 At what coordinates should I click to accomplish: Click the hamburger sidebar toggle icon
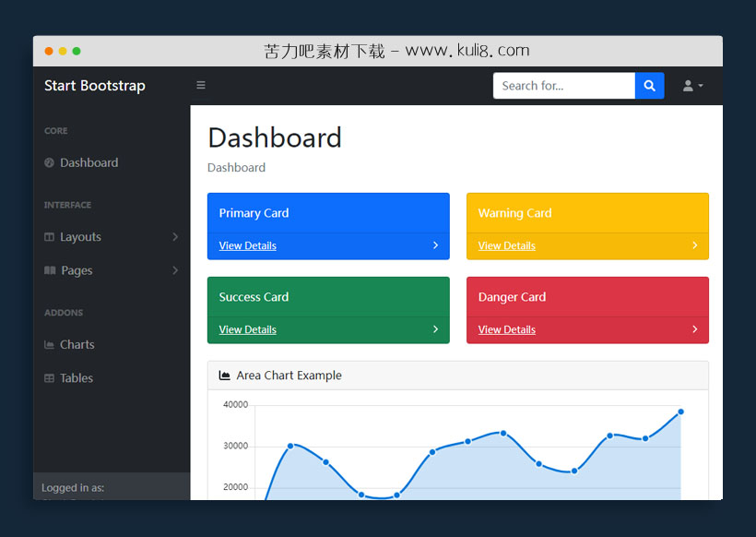(x=201, y=86)
